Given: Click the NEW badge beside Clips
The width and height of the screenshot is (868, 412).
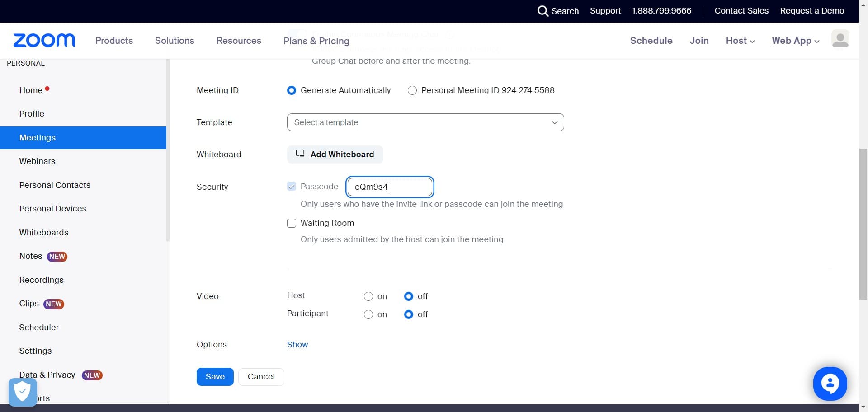Looking at the screenshot, I should (54, 304).
